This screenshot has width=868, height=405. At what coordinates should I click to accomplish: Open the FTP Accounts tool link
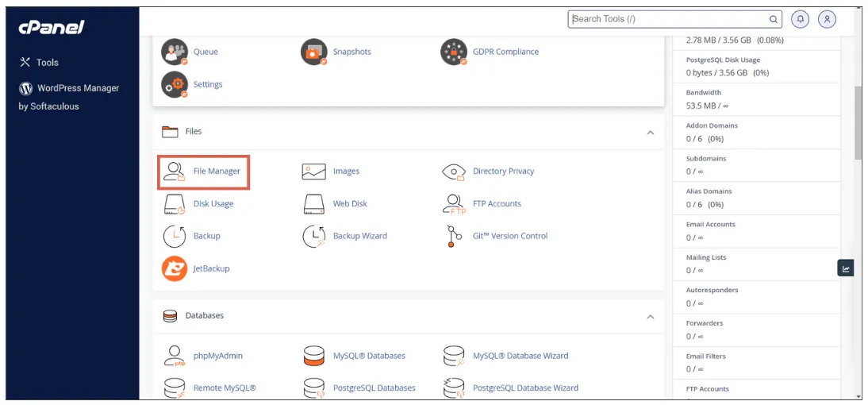pos(497,204)
